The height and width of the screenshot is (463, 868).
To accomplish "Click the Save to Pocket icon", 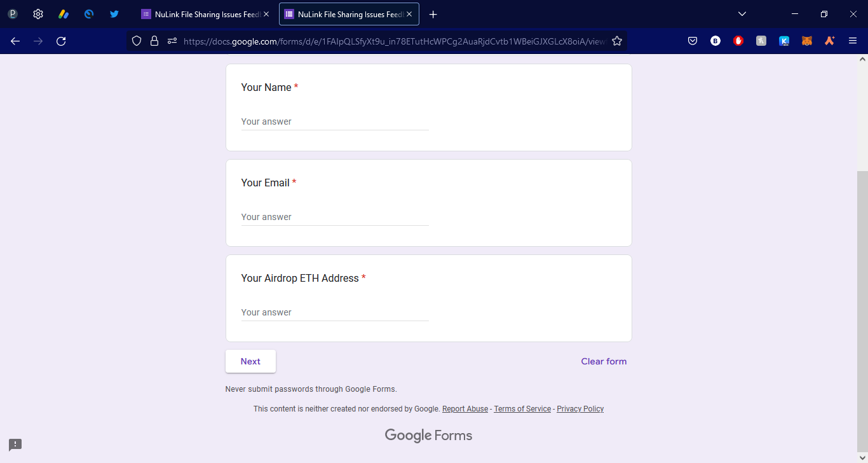I will point(693,41).
